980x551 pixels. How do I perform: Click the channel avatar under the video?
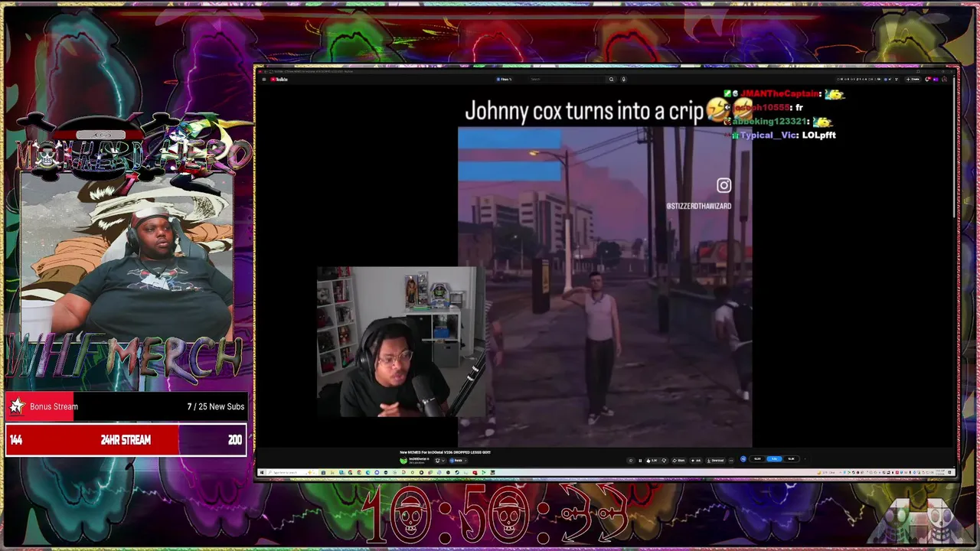(x=403, y=461)
